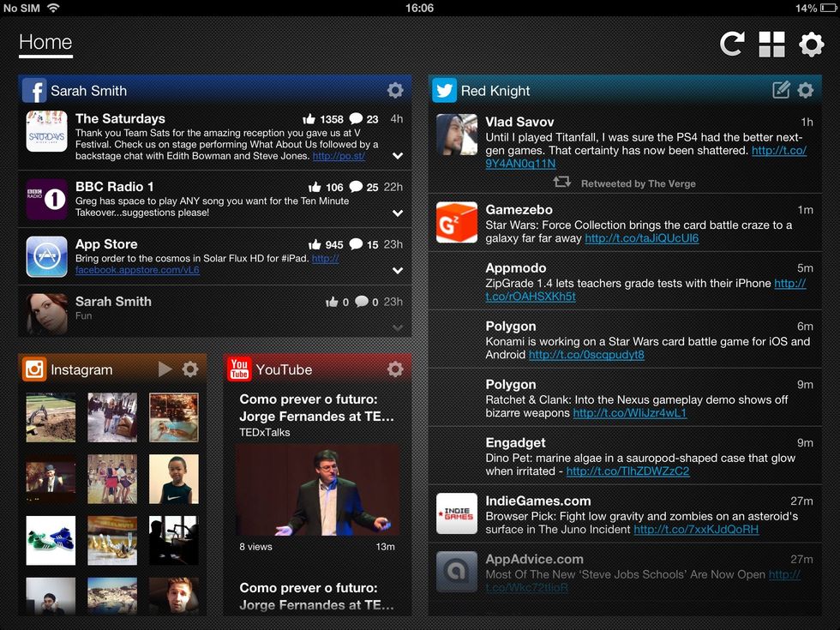Open the Instagram green and blue sneakers photo
Screen dimensions: 840x630
coord(51,541)
